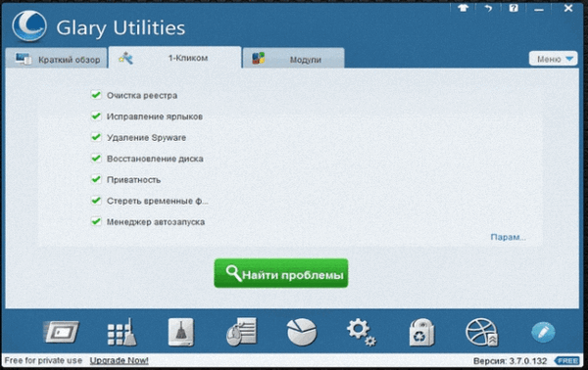The image size is (588, 370).
Task: Click the skin t-shirt icon in title bar
Action: [464, 8]
